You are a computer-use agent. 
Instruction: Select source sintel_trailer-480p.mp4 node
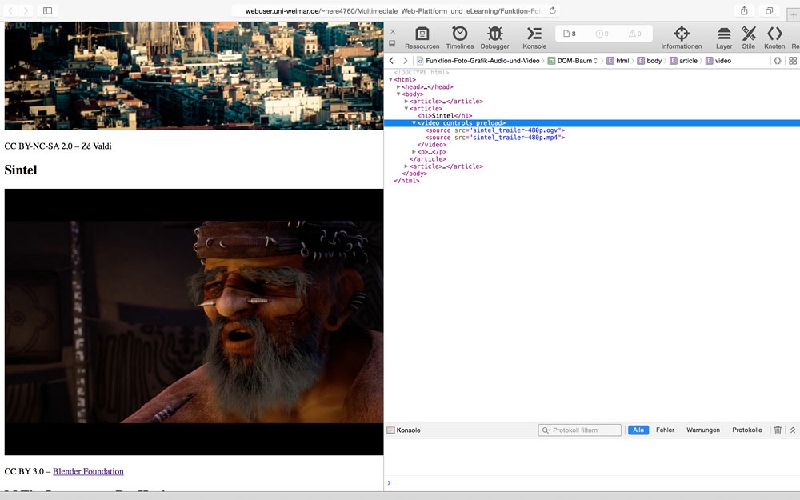tap(495, 137)
